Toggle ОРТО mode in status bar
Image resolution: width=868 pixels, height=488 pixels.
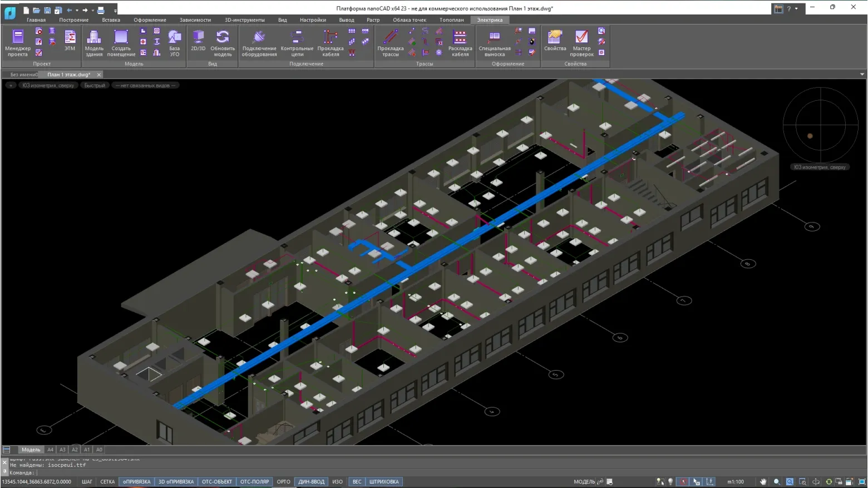(x=284, y=482)
